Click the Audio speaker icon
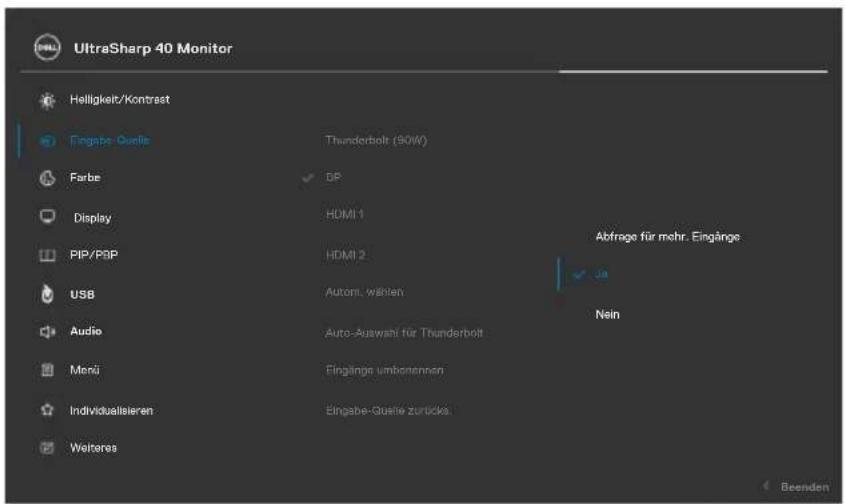 click(x=47, y=332)
